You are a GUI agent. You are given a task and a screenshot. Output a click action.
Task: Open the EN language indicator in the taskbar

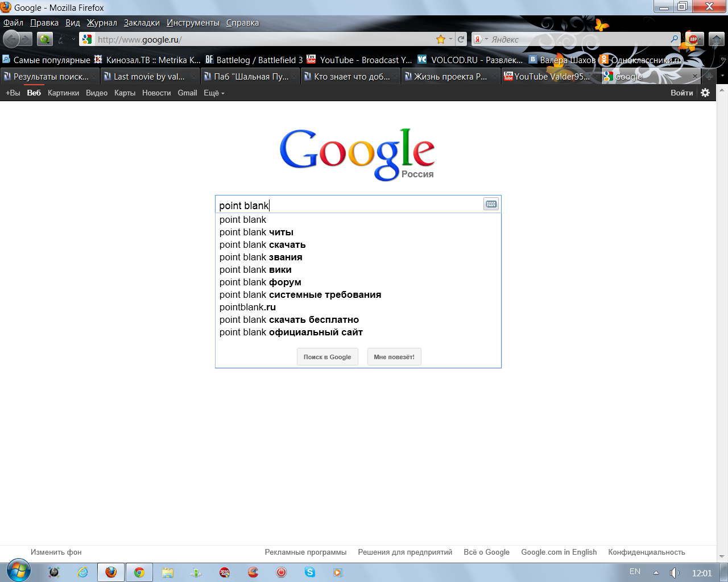(635, 571)
